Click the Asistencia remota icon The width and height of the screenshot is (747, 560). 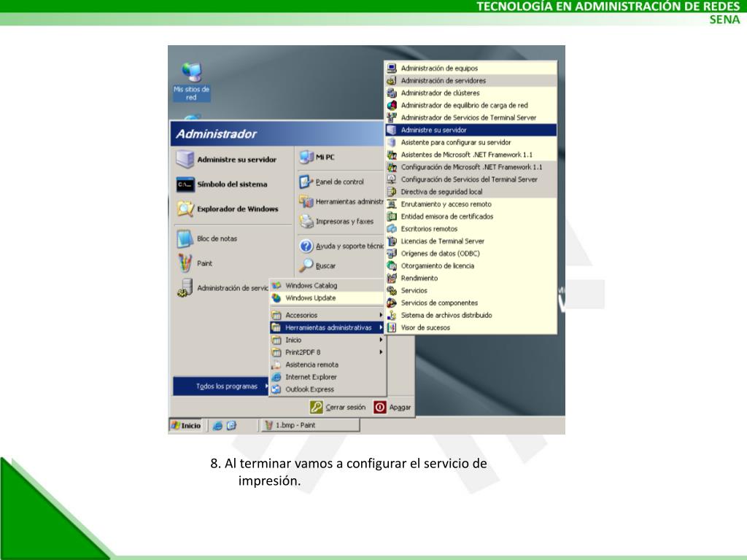[x=276, y=365]
